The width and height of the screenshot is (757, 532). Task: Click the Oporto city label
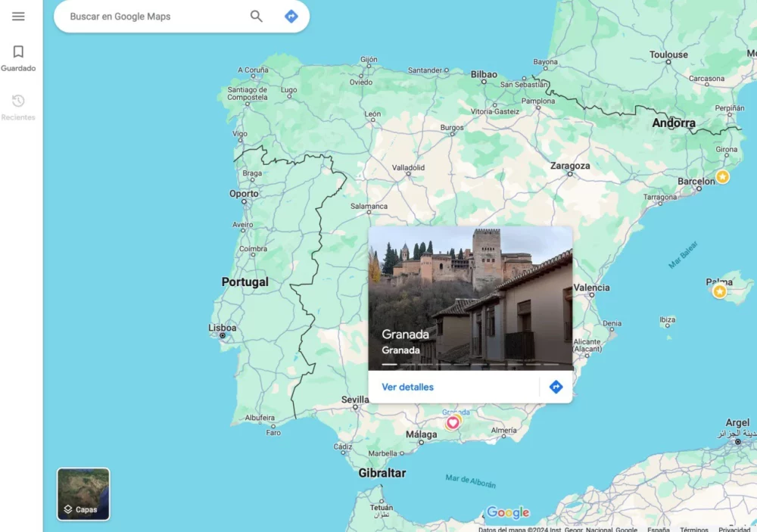tap(244, 194)
